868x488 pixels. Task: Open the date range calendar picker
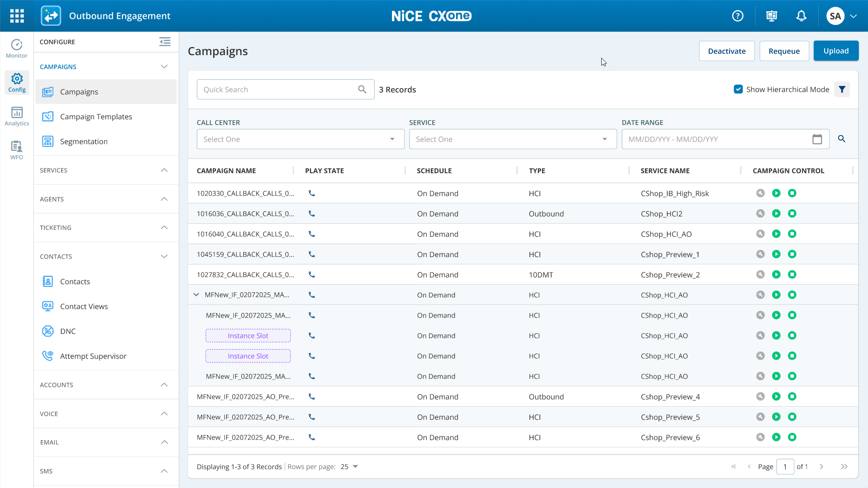[x=817, y=139]
